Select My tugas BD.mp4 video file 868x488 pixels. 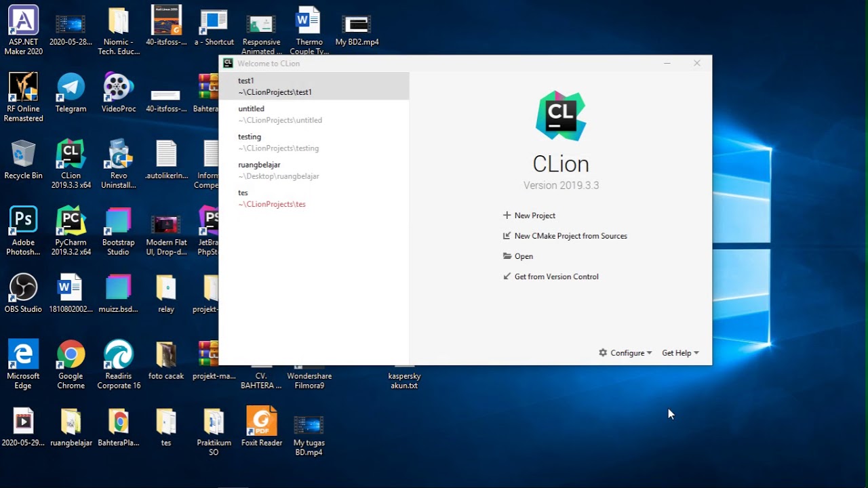[x=309, y=434]
